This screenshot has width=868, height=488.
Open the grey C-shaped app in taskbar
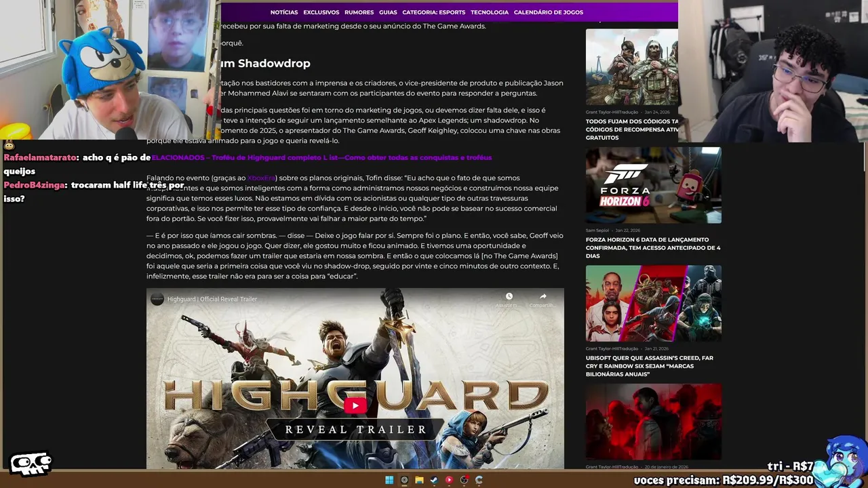(x=479, y=480)
